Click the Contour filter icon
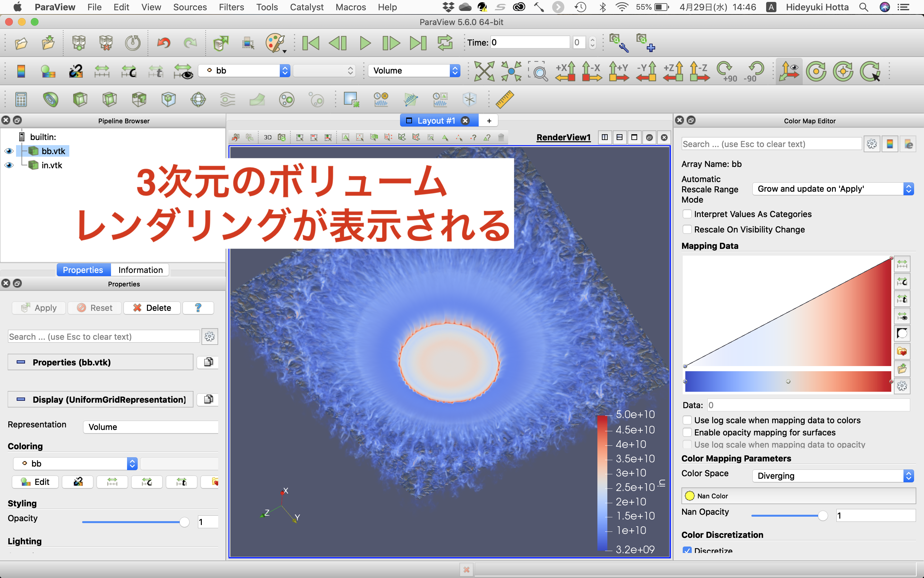This screenshot has width=924, height=578. click(x=50, y=100)
